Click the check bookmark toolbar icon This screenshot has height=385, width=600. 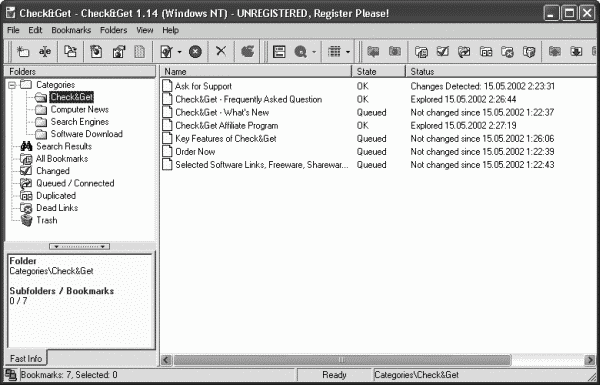[167, 52]
